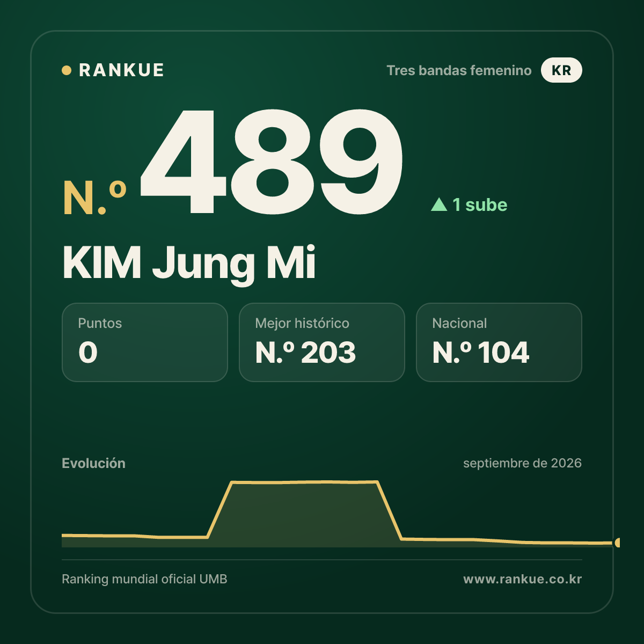644x644 pixels.
Task: Click the '1 sube' change text
Action: (x=480, y=204)
